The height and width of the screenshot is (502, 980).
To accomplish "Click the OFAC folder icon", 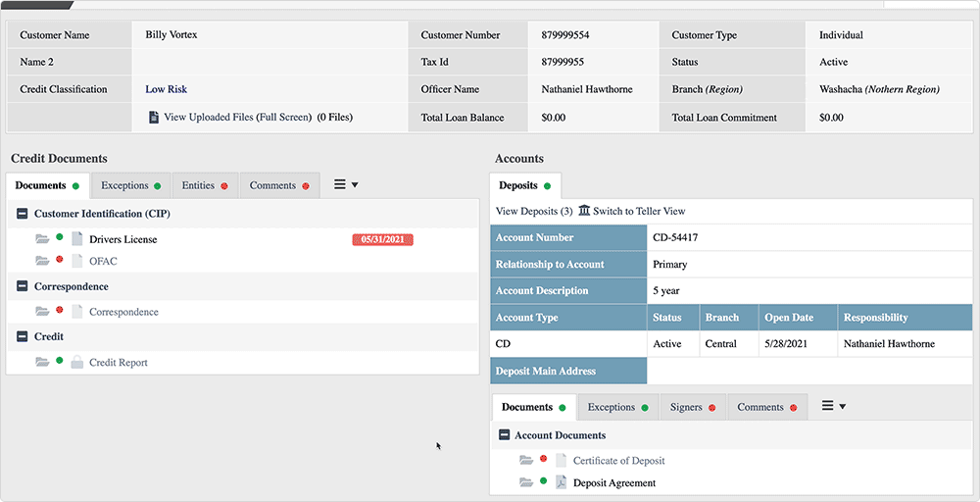I will tap(42, 261).
